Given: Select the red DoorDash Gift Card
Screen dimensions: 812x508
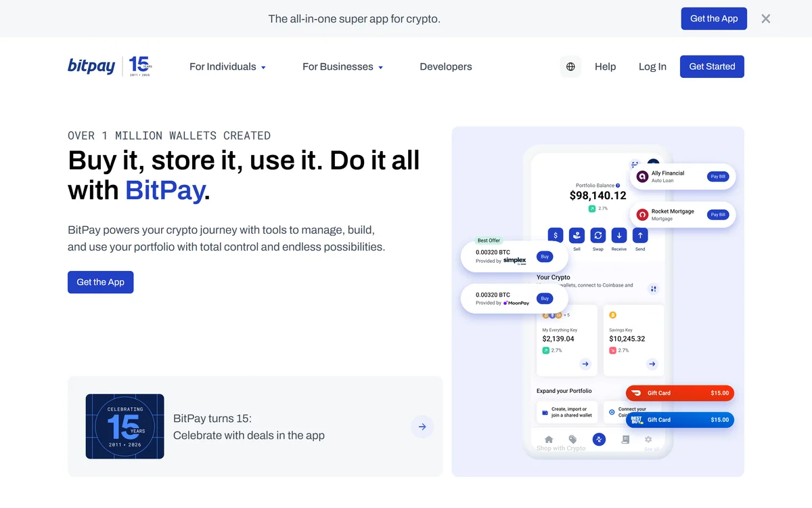Looking at the screenshot, I should click(680, 393).
